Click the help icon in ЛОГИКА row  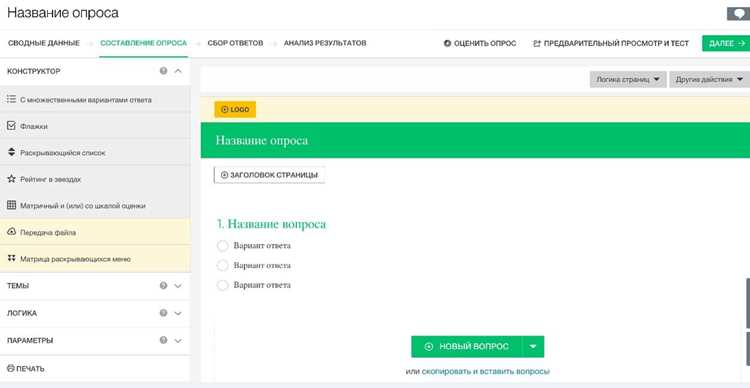tap(164, 313)
